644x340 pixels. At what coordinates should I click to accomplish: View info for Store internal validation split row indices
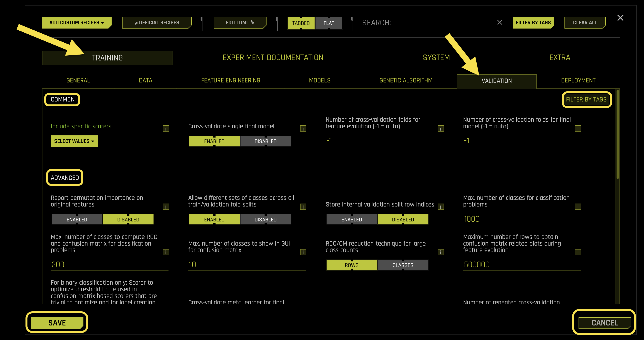(x=440, y=206)
